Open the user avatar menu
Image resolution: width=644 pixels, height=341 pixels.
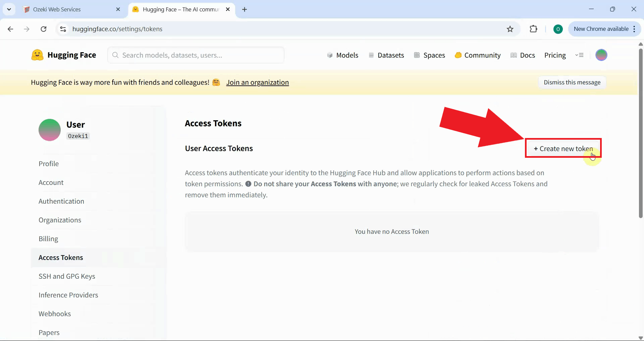(x=602, y=55)
